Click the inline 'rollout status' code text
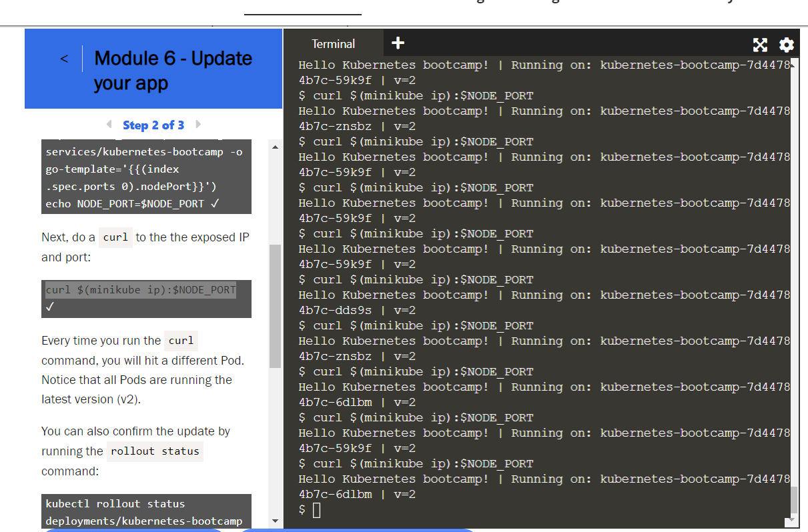 155,451
